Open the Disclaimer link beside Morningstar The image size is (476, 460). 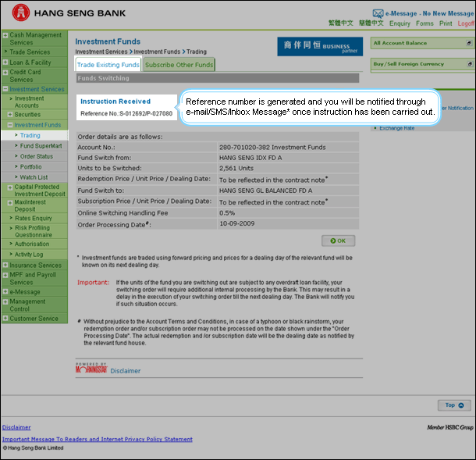pyautogui.click(x=126, y=371)
